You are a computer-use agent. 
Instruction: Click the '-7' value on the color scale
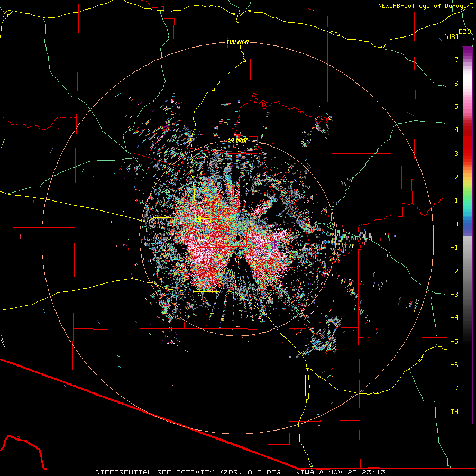click(454, 388)
